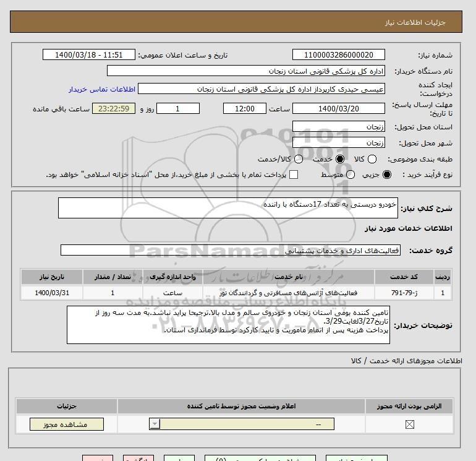
Task: Click the توضیحات خریدار text area
Action: coord(228,325)
